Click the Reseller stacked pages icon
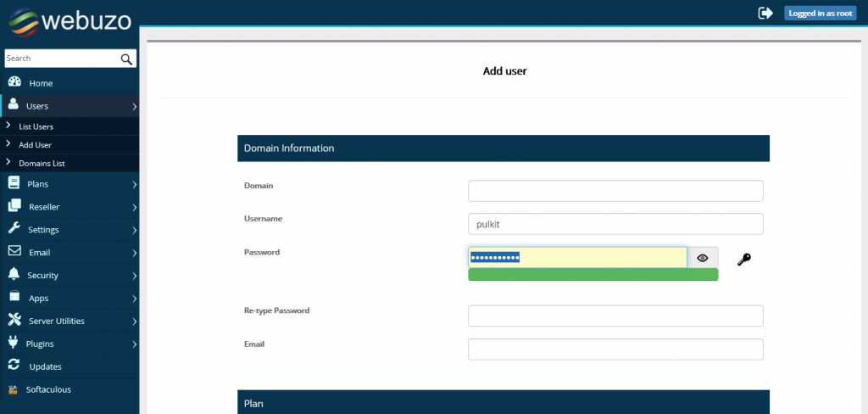This screenshot has width=868, height=414. [14, 205]
